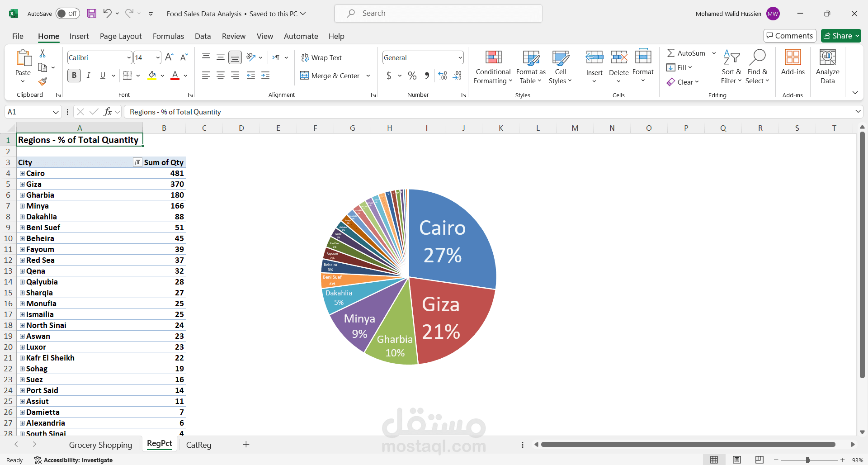Toggle AutoSave on
This screenshot has width=868, height=465.
click(67, 14)
